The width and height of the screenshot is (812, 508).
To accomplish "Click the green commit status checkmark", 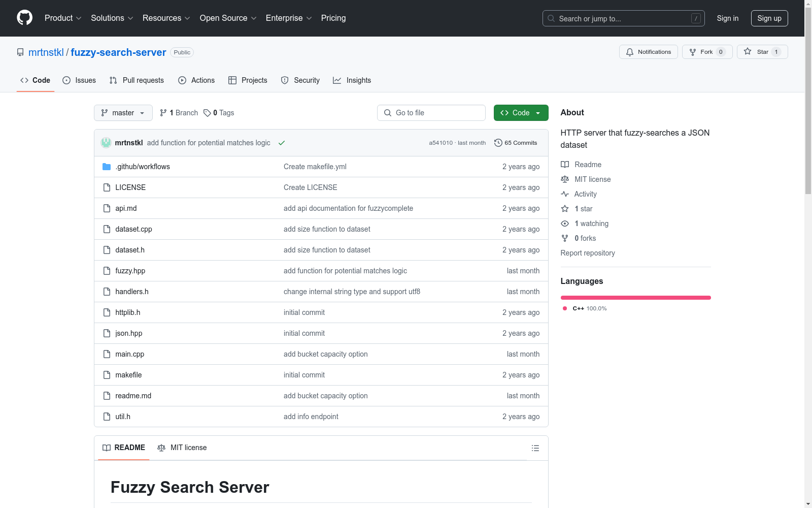I will [x=282, y=143].
